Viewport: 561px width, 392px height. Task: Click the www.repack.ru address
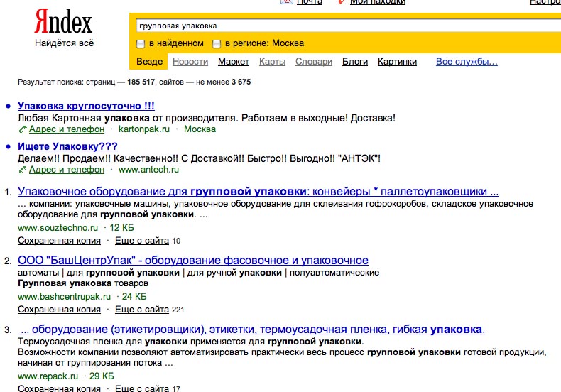[48, 376]
